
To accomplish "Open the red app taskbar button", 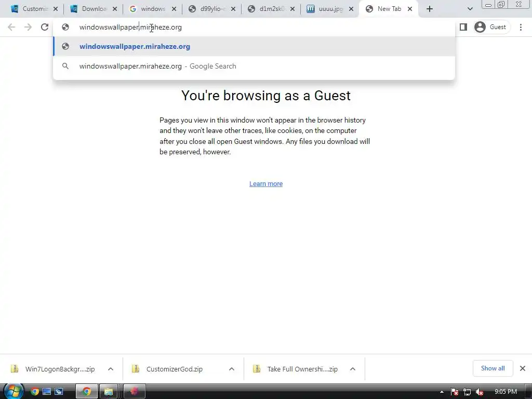I will tap(135, 392).
